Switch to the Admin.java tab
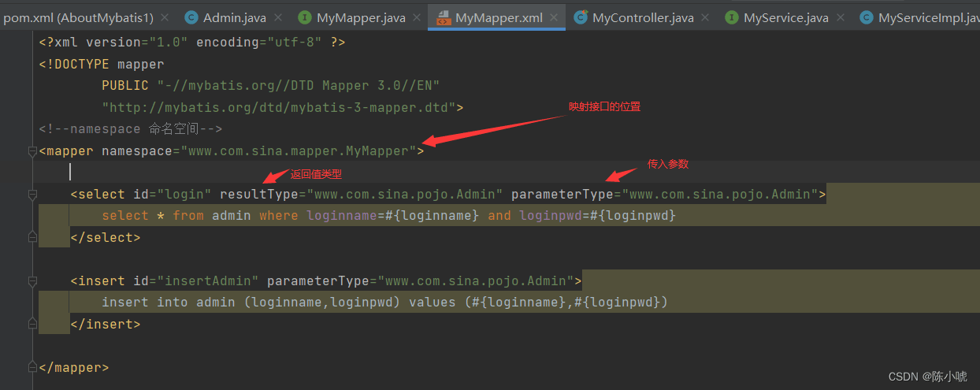The width and height of the screenshot is (980, 390). (x=234, y=17)
